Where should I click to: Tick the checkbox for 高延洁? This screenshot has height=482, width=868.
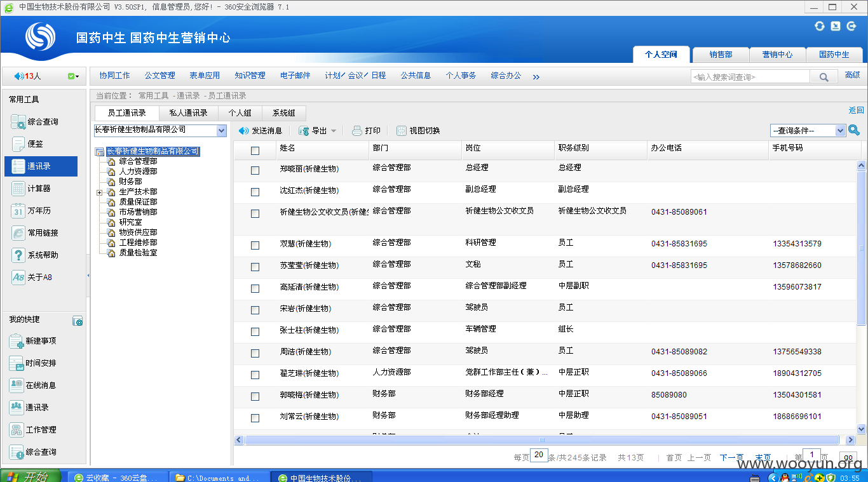(x=255, y=288)
